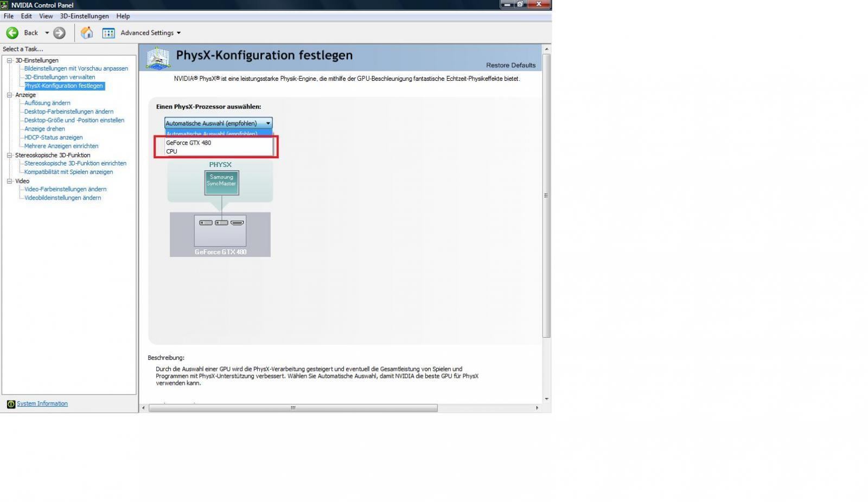Click the horizontal scrollbar left arrow
Image resolution: width=868 pixels, height=502 pixels.
[x=144, y=408]
